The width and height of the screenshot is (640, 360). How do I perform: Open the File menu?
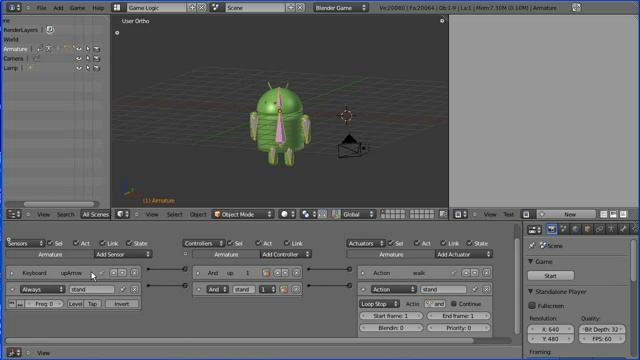click(41, 8)
